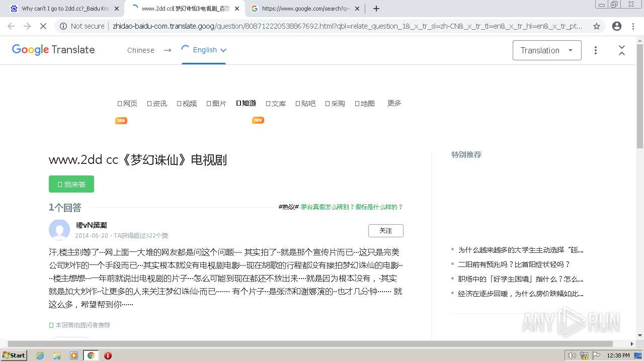Viewport: 644px width, 362px height.
Task: Switch to the Google search tab
Action: click(x=305, y=9)
